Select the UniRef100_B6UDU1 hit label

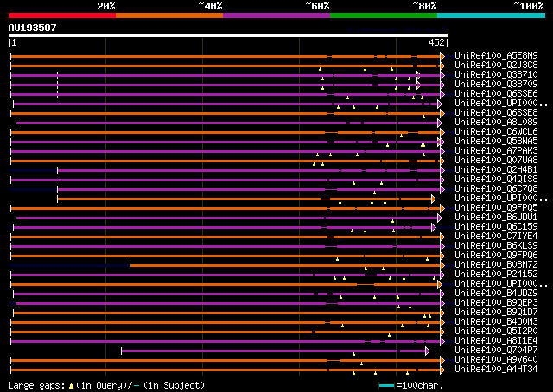pos(496,217)
